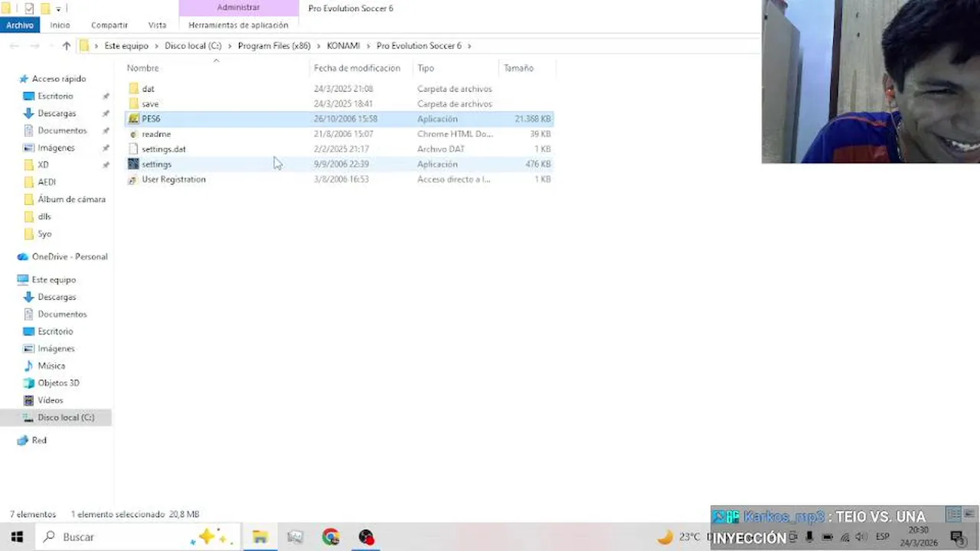Image resolution: width=980 pixels, height=551 pixels.
Task: Click the weather 23°C widget
Action: point(679,537)
